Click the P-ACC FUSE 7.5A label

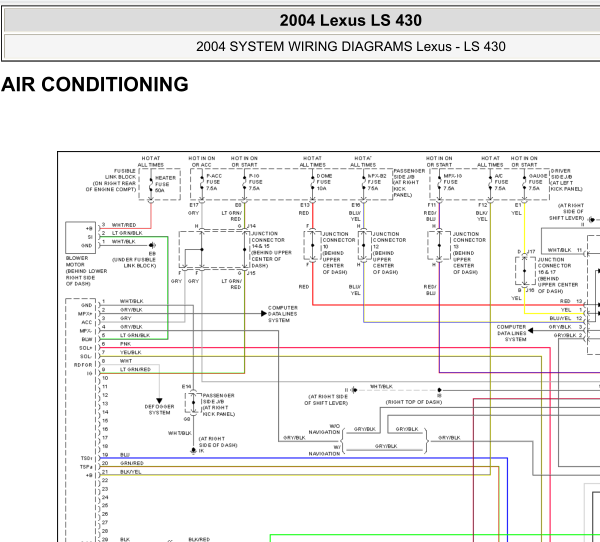pos(214,182)
